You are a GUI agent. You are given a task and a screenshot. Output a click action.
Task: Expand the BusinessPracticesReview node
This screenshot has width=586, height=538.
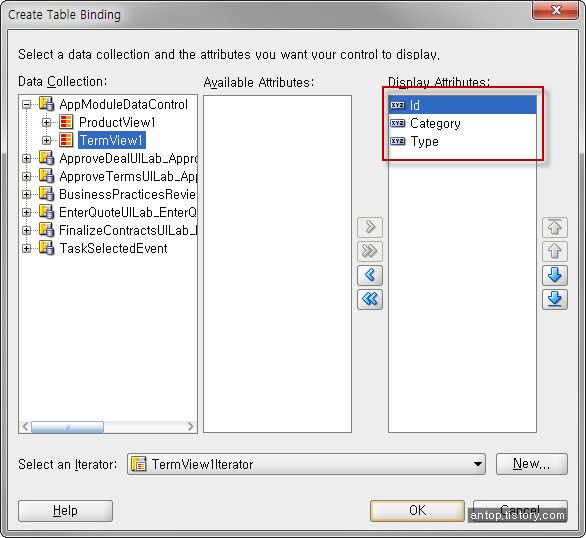coord(27,194)
